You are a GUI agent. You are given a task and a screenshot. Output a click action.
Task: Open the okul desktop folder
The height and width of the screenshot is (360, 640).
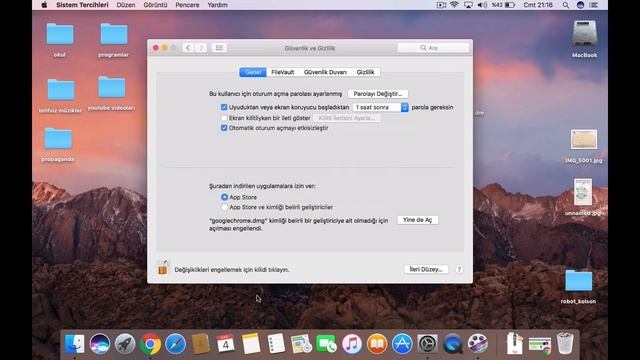click(x=60, y=40)
